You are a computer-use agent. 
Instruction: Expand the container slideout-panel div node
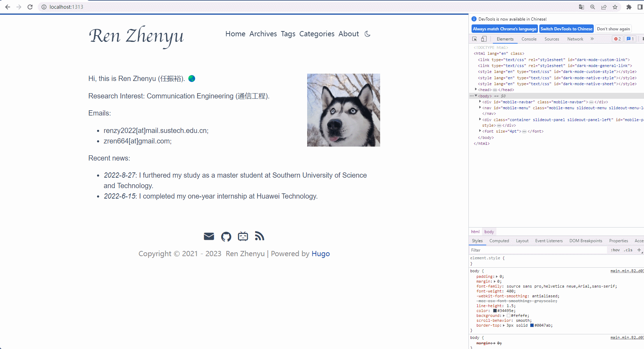click(480, 119)
